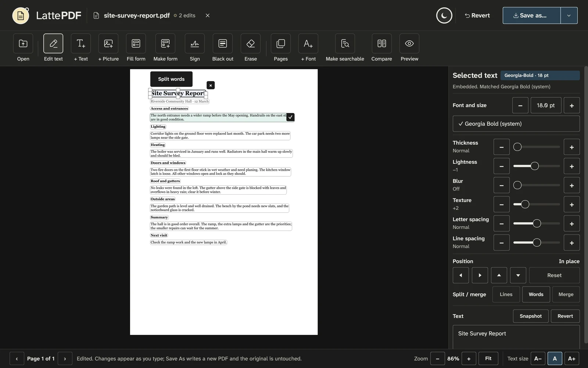The image size is (588, 368).
Task: Choose the + Text tool
Action: click(81, 48)
